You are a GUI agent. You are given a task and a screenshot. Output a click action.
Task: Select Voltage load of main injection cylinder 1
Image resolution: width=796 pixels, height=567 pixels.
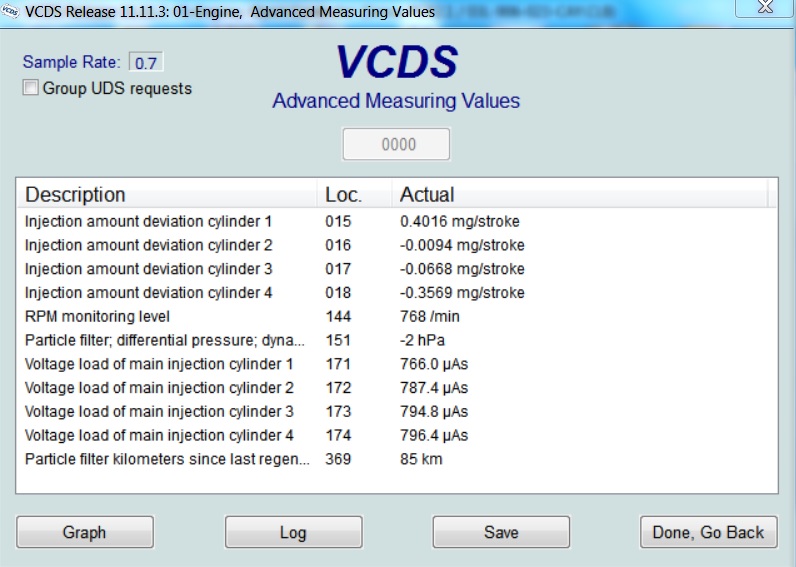158,364
